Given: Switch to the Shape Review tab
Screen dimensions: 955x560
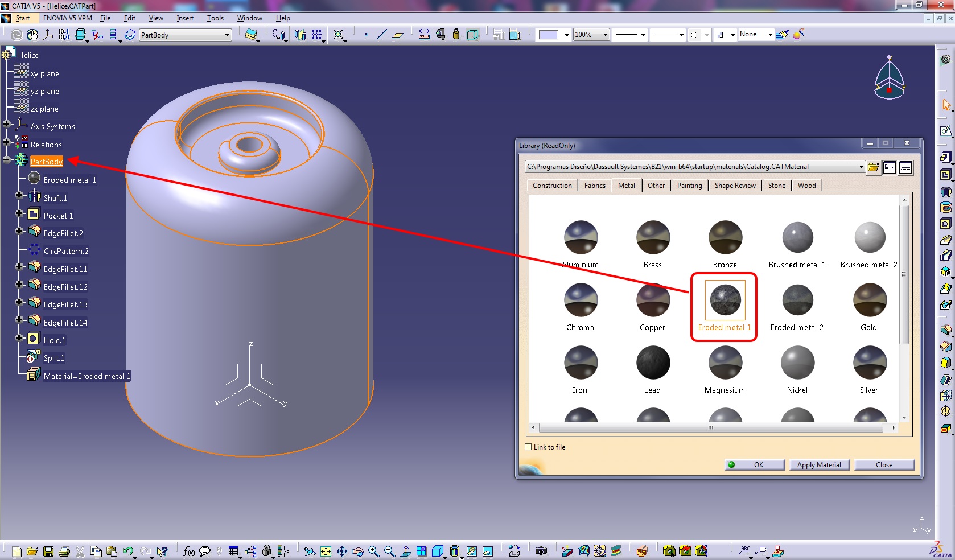Looking at the screenshot, I should click(x=735, y=186).
